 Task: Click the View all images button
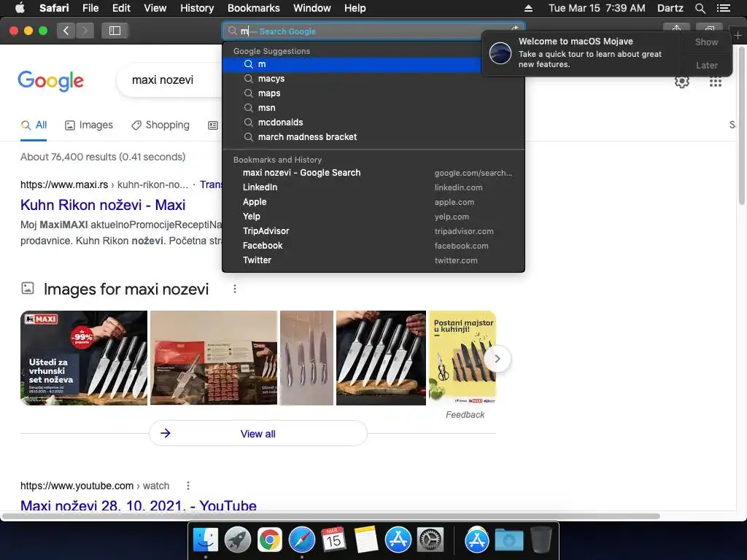pos(258,433)
